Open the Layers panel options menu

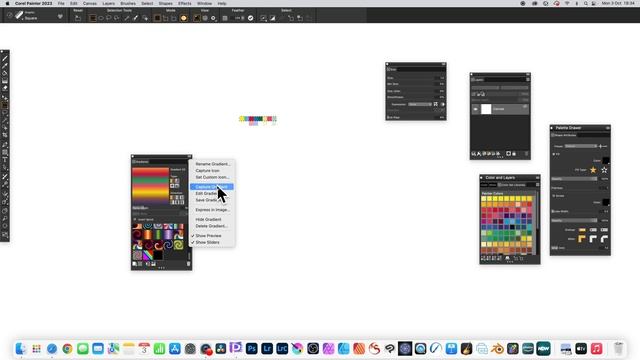click(528, 80)
